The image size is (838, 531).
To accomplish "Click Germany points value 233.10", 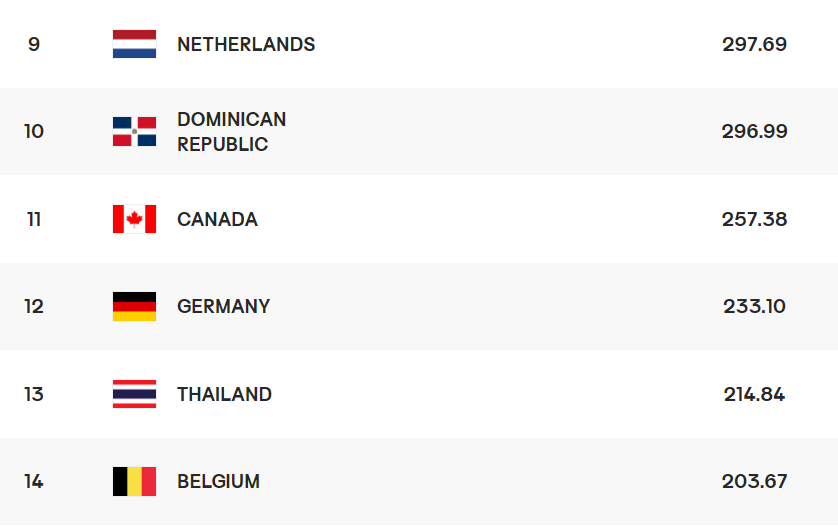I will pyautogui.click(x=754, y=307).
